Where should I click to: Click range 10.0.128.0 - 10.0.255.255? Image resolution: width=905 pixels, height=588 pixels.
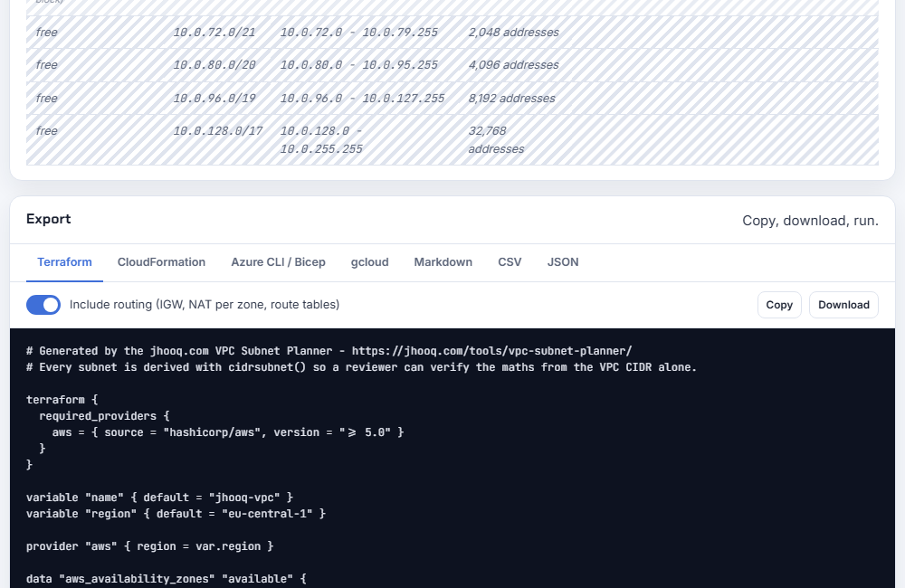pos(321,139)
